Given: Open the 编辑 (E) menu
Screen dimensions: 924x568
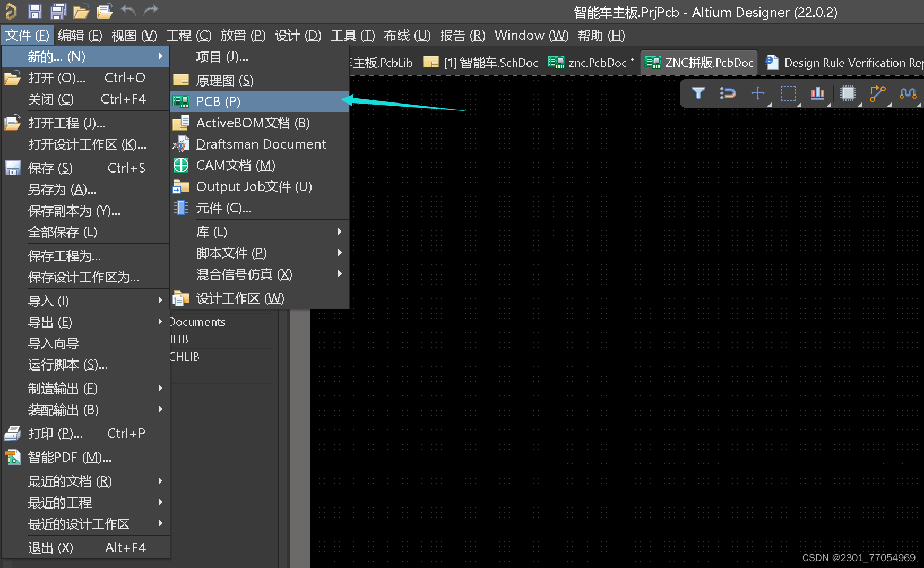Looking at the screenshot, I should coord(80,36).
